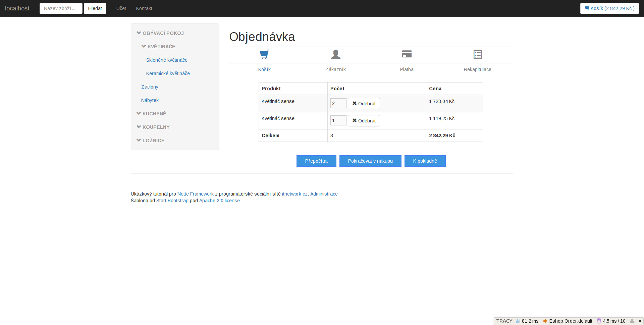Open the Košík cart button in navbar
This screenshot has height=325, width=644.
pos(609,8)
